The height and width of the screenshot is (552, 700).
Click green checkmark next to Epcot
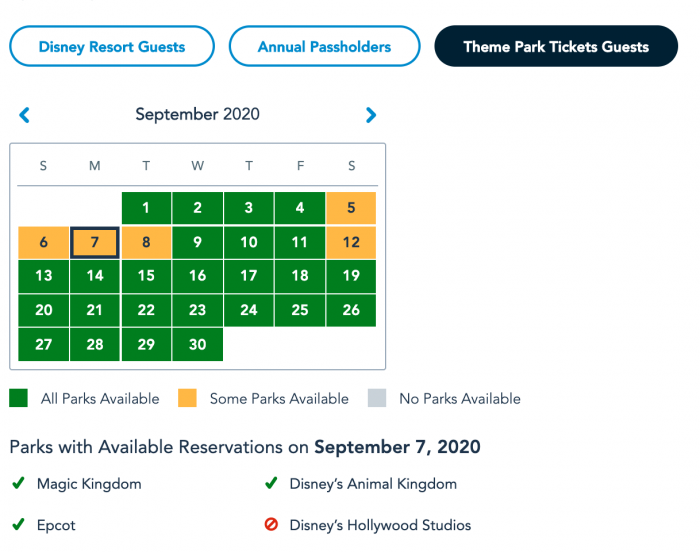(x=18, y=524)
